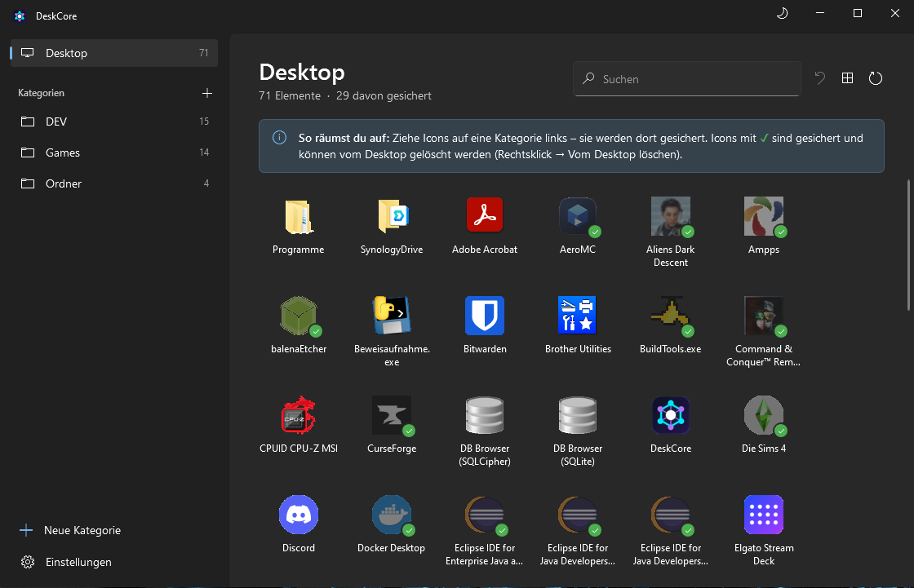Select the Adobe Acrobat icon
The height and width of the screenshot is (588, 914).
click(485, 215)
